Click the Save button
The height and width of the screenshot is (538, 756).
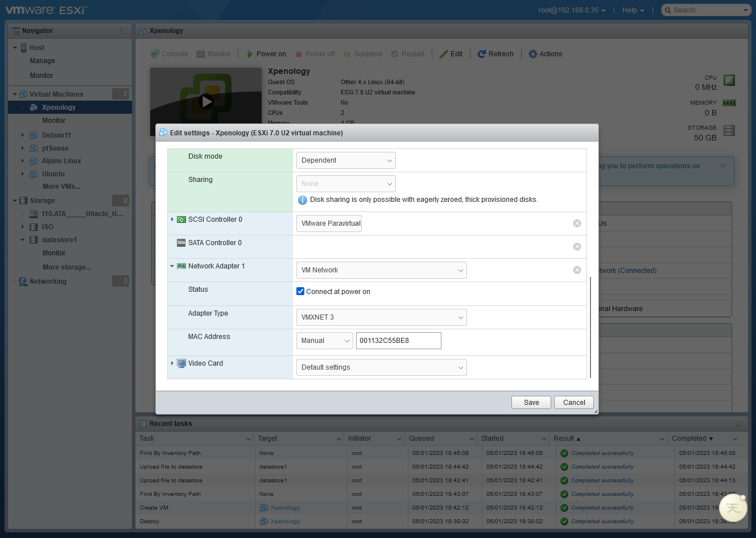point(531,403)
